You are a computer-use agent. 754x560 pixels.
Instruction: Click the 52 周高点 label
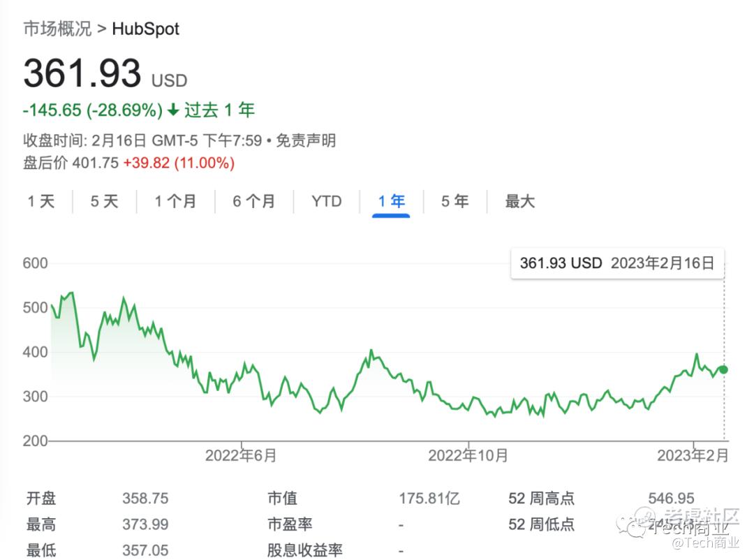542,499
